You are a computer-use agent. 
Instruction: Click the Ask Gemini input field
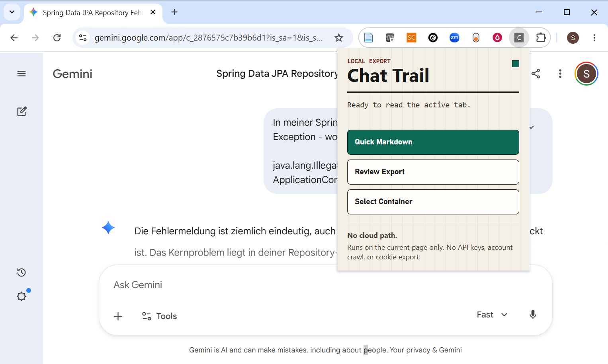click(325, 285)
